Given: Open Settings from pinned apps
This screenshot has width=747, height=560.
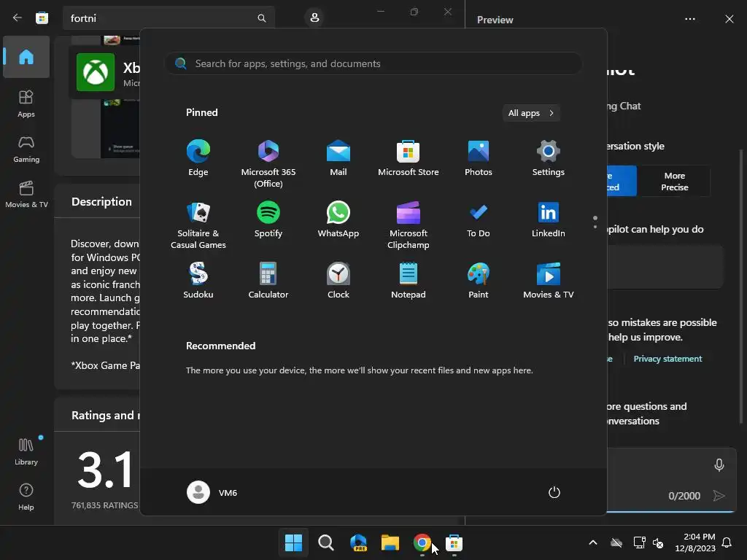Looking at the screenshot, I should (549, 158).
